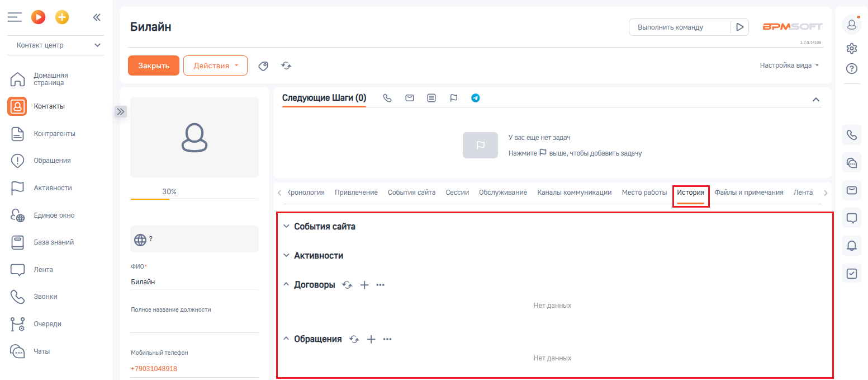Switch to the Привлечение tab
The width and height of the screenshot is (868, 380).
coord(357,193)
